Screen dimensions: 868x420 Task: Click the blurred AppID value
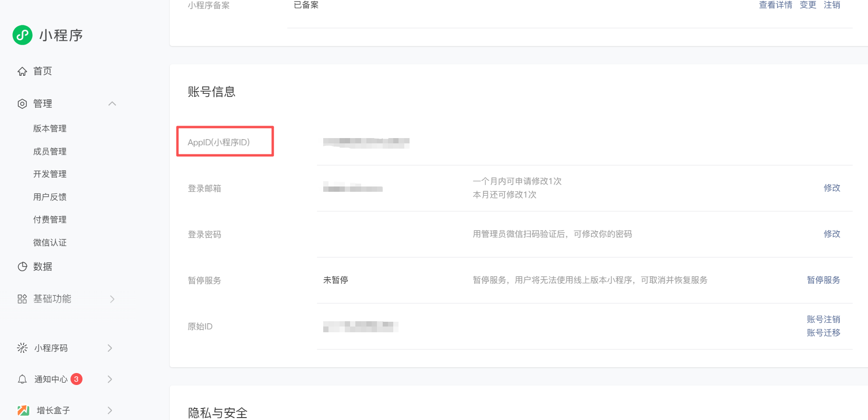click(x=366, y=142)
